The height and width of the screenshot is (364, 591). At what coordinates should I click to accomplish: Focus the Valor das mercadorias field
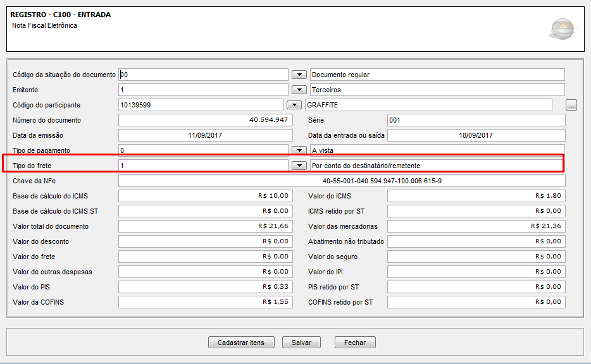(x=476, y=226)
